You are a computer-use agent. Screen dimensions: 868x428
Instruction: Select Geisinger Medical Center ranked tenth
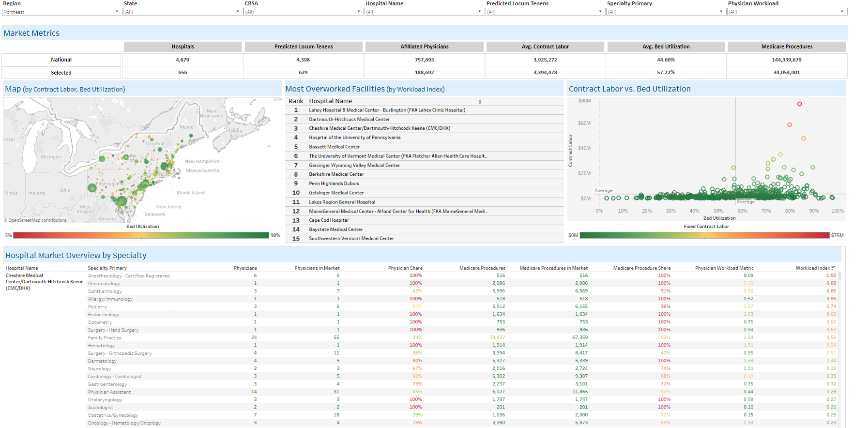pos(425,193)
